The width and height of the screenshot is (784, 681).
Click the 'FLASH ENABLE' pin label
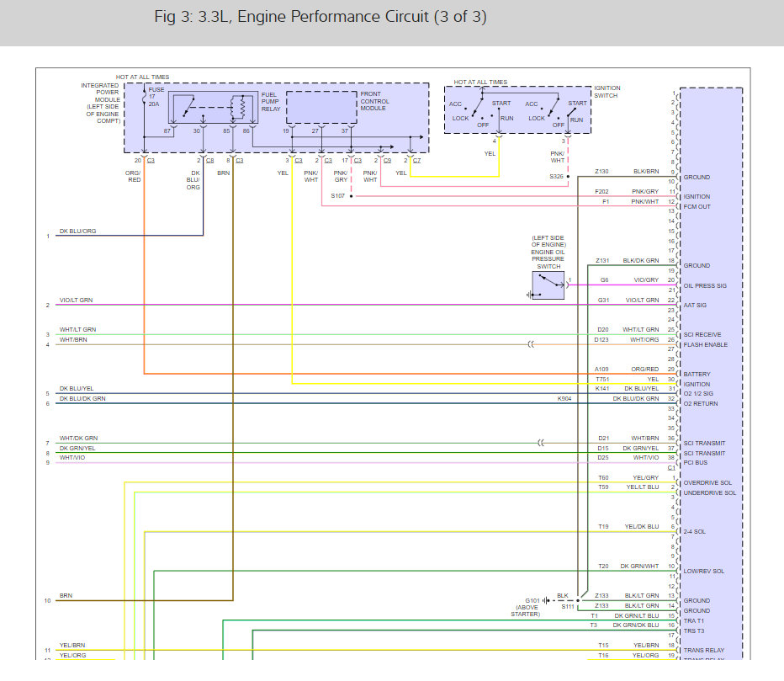coord(706,344)
